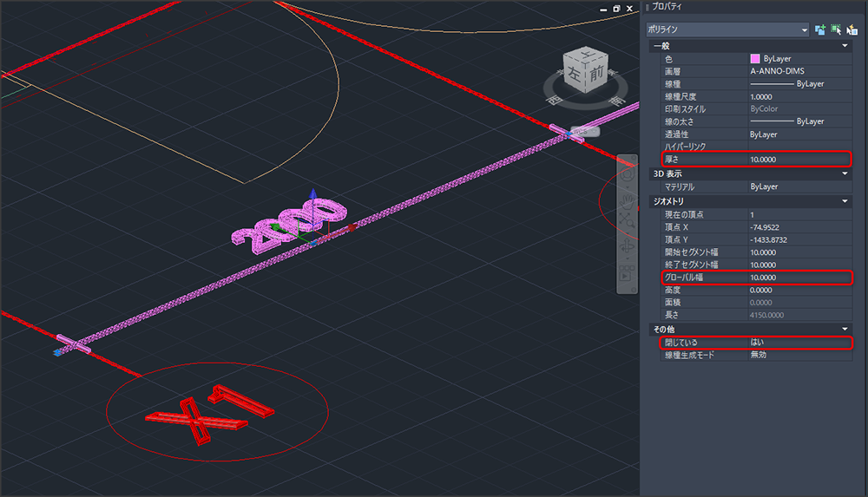Click the 線種生成モード 無効 value
Viewport: 868px width, 497px height.
799,356
